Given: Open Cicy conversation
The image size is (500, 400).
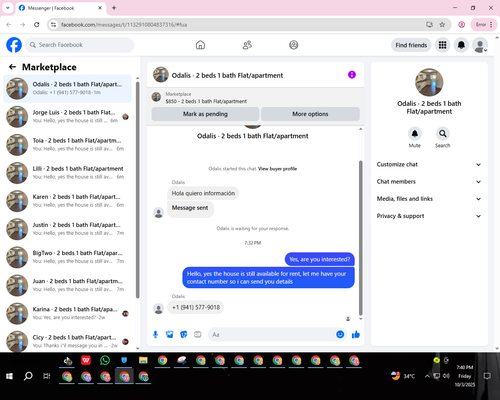Looking at the screenshot, I should coord(67,341).
